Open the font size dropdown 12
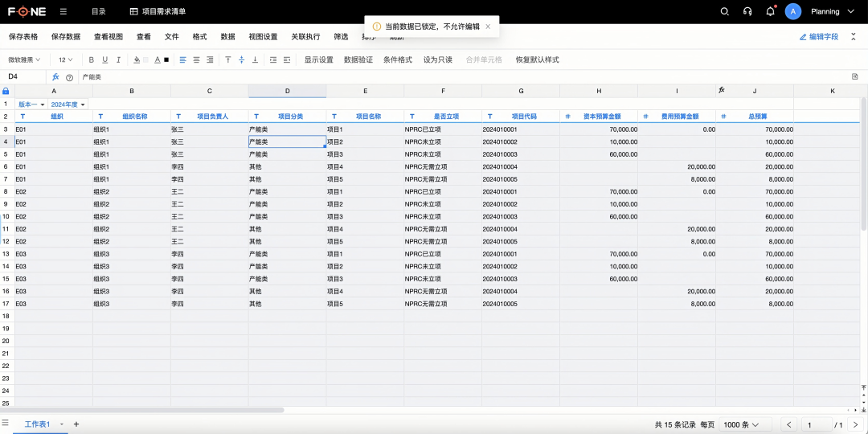868x434 pixels. [x=66, y=59]
